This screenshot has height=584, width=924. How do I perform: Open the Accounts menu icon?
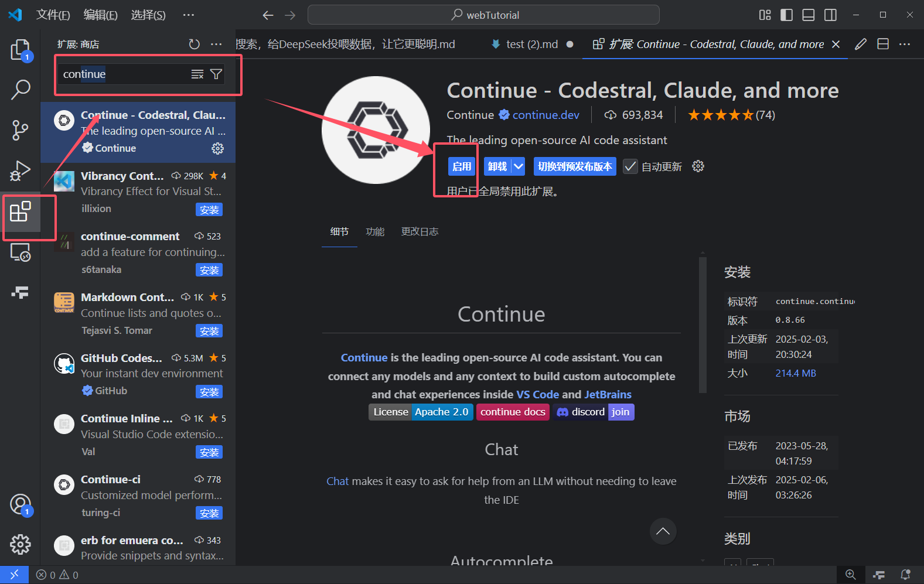21,504
